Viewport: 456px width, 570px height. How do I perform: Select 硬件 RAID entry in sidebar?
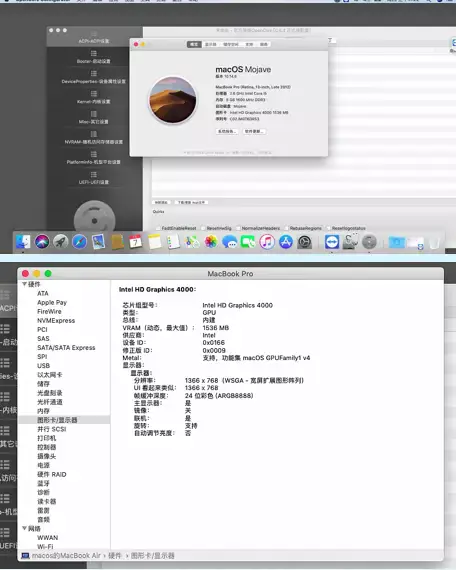52,474
